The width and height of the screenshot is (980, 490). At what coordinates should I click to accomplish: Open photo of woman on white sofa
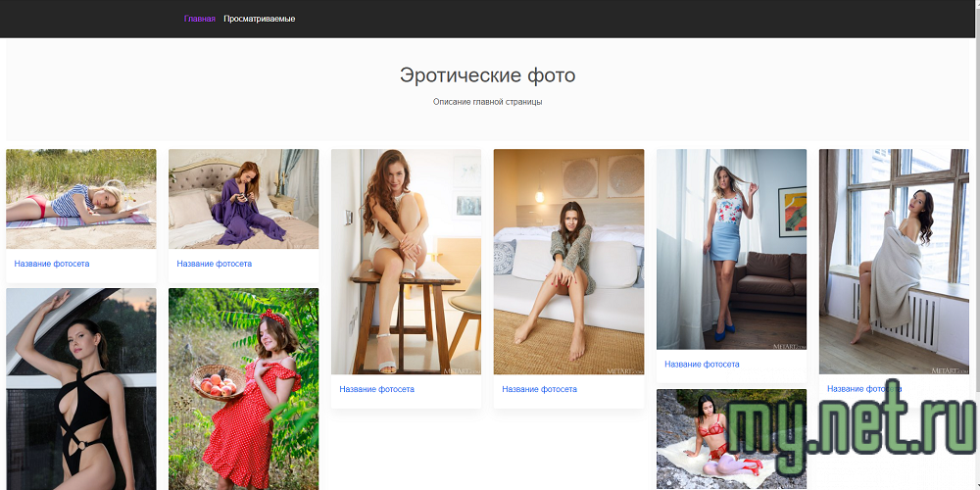[x=568, y=262]
